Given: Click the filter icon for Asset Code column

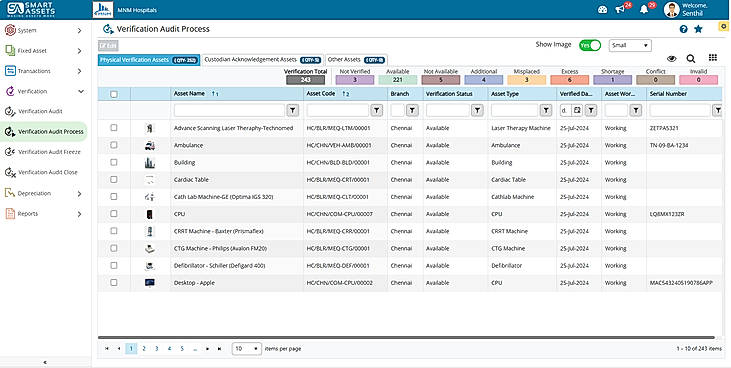Looking at the screenshot, I should point(376,110).
